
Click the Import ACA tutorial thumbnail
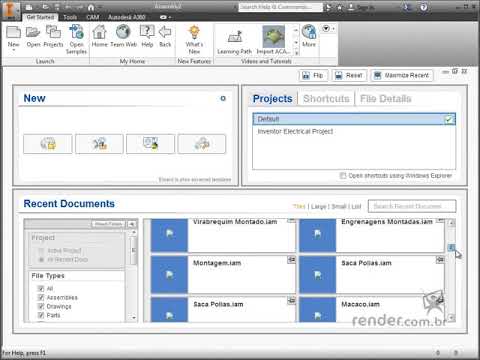pos(274,37)
